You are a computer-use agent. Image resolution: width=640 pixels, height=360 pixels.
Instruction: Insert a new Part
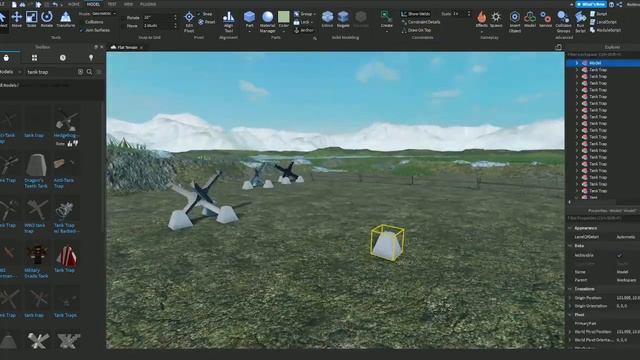249,19
